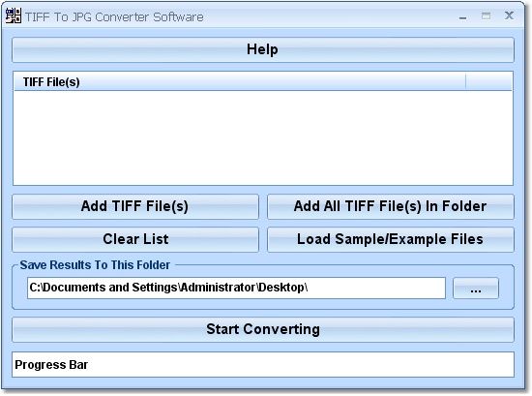The height and width of the screenshot is (396, 532).
Task: Start Converting the files
Action: pos(263,329)
